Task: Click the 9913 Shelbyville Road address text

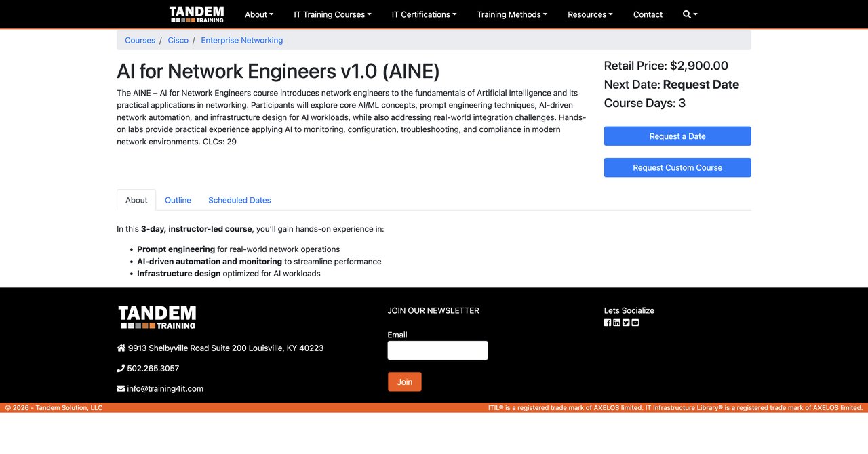Action: 226,348
